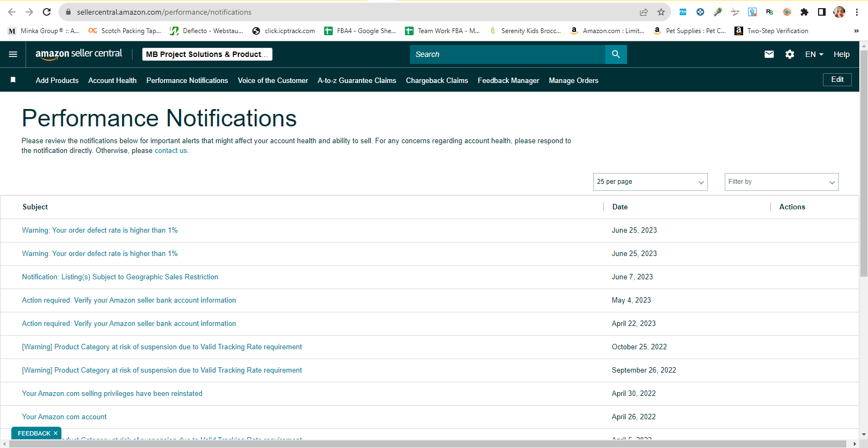Open the MB Project Solutions account switcher

[x=207, y=54]
